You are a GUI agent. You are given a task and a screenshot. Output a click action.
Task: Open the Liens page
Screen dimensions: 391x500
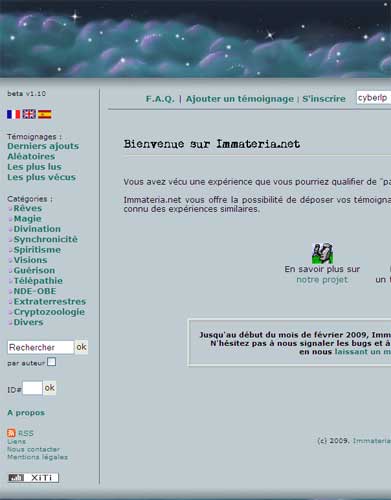(x=16, y=441)
